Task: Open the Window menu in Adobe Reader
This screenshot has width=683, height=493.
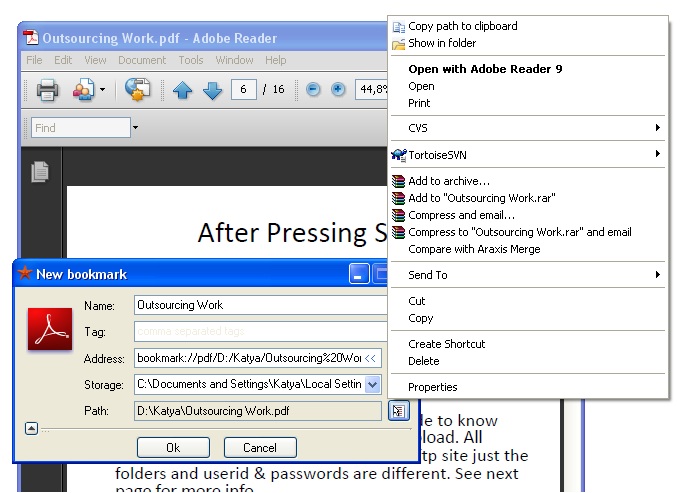Action: pos(234,60)
